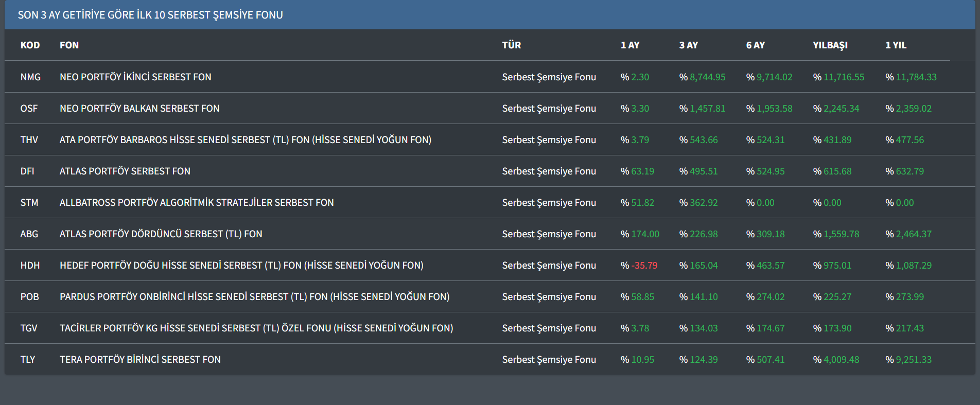Image resolution: width=980 pixels, height=405 pixels.
Task: Click the 1 AY column header
Action: [629, 45]
